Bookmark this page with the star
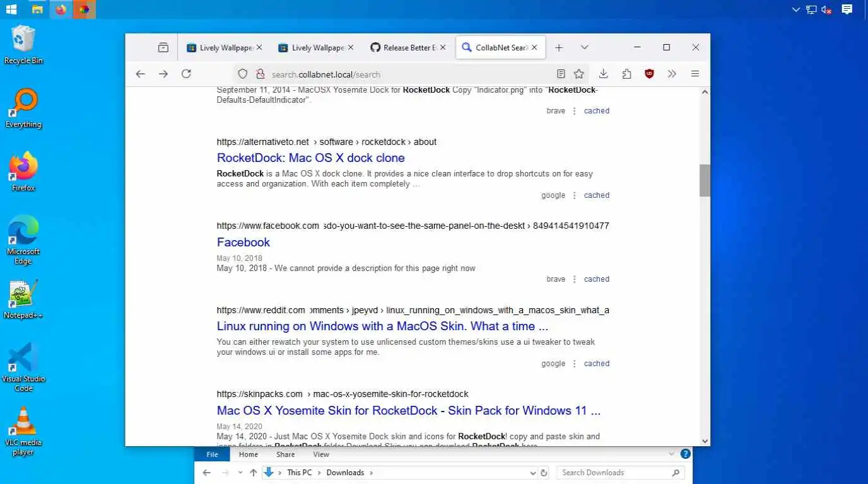The image size is (868, 484). coord(578,74)
